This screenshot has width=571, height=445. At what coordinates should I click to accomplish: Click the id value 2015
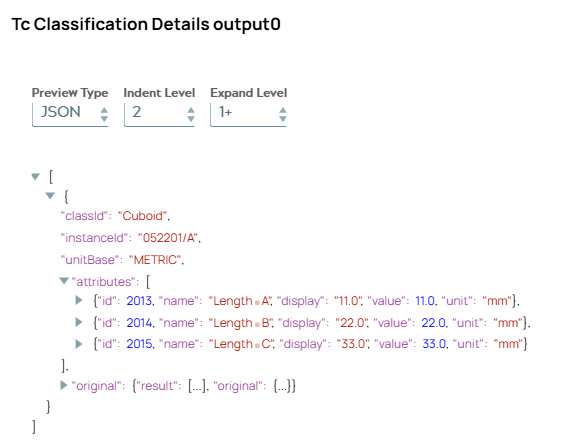(x=139, y=344)
